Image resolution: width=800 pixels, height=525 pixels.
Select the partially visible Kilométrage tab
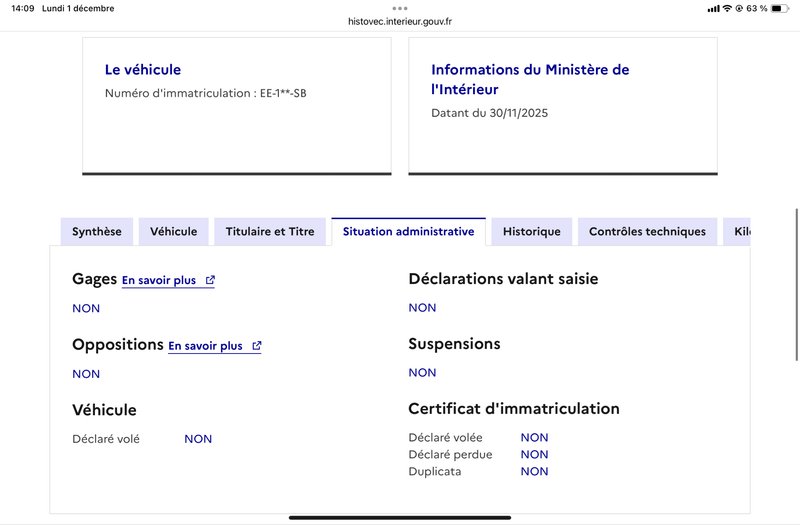[740, 232]
